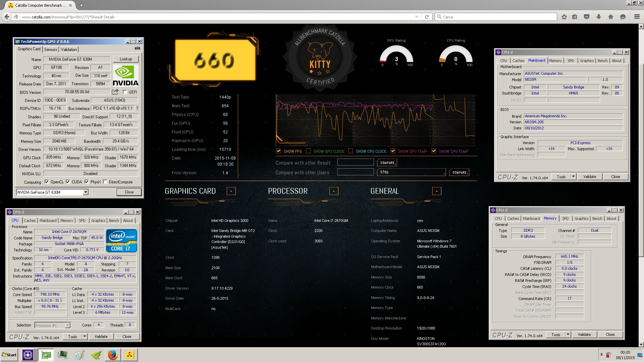Go to the browser home page icon
644x362 pixels.
tap(610, 17)
